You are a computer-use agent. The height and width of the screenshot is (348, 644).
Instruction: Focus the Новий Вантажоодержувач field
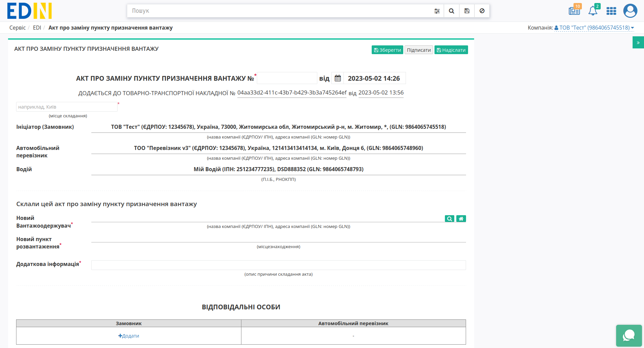coord(268,218)
